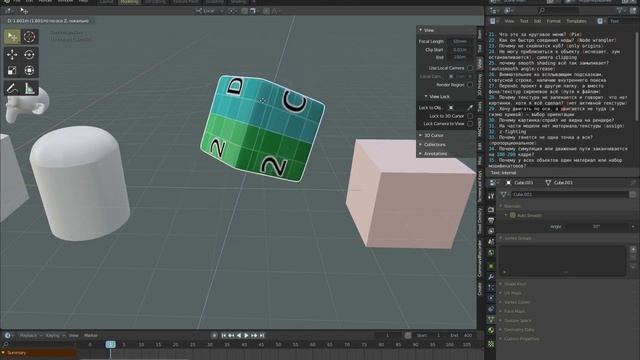Play the animation forward
This screenshot has width=640, height=360.
pos(247,336)
